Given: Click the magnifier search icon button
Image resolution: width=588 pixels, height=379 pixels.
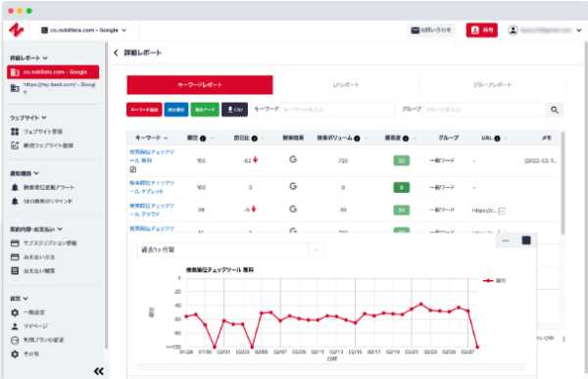Looking at the screenshot, I should [555, 111].
